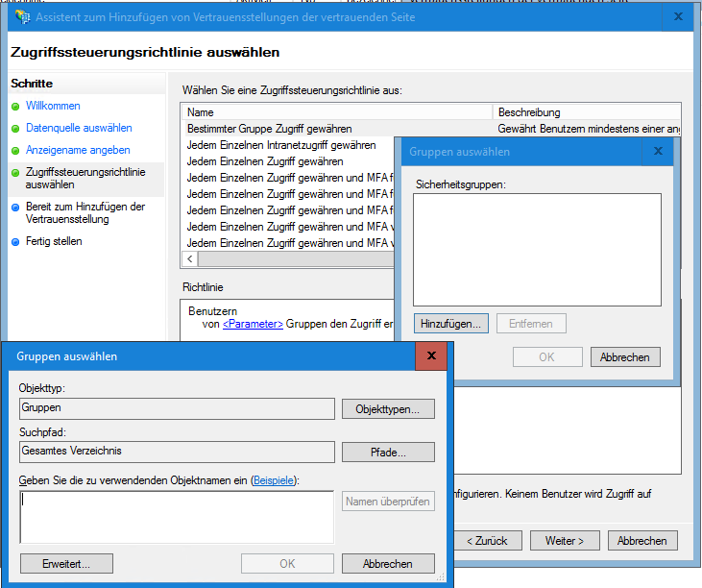This screenshot has height=588, width=702.
Task: Click the disabled OK in Sicherheitsgruppen dialog
Action: point(547,356)
